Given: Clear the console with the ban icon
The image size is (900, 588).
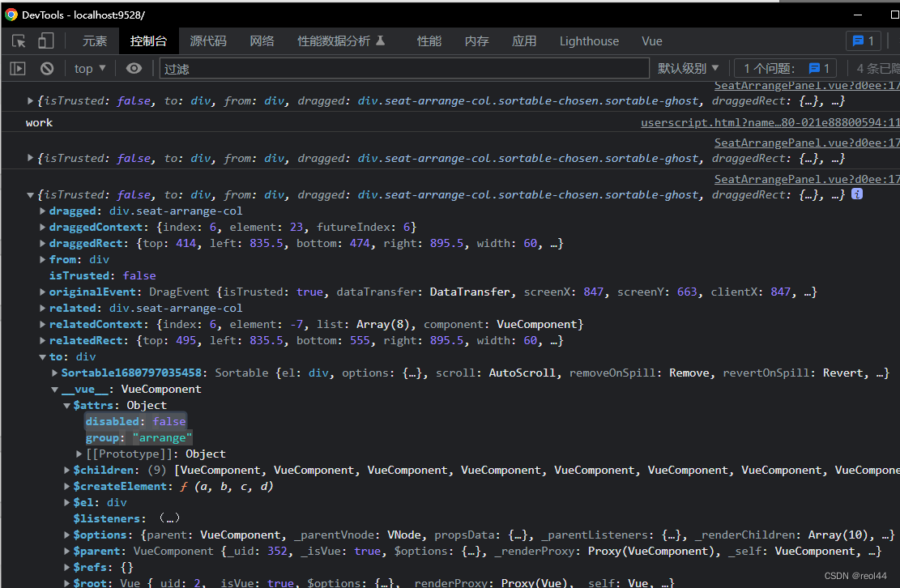Looking at the screenshot, I should tap(47, 69).
